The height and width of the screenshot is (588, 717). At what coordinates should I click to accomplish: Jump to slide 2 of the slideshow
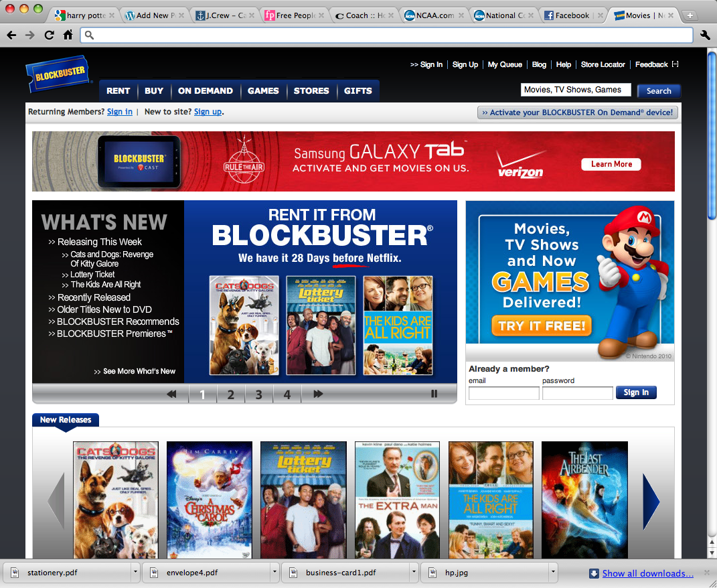coord(231,394)
